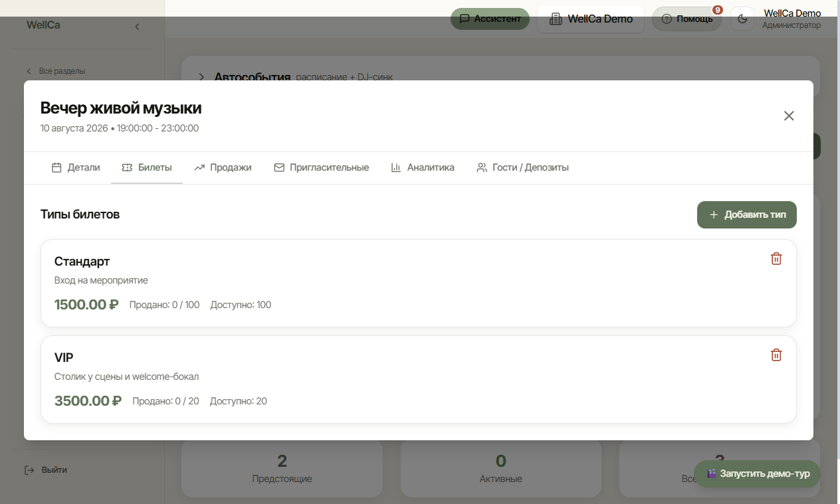Click the Предстоящие counter card

pyautogui.click(x=282, y=468)
